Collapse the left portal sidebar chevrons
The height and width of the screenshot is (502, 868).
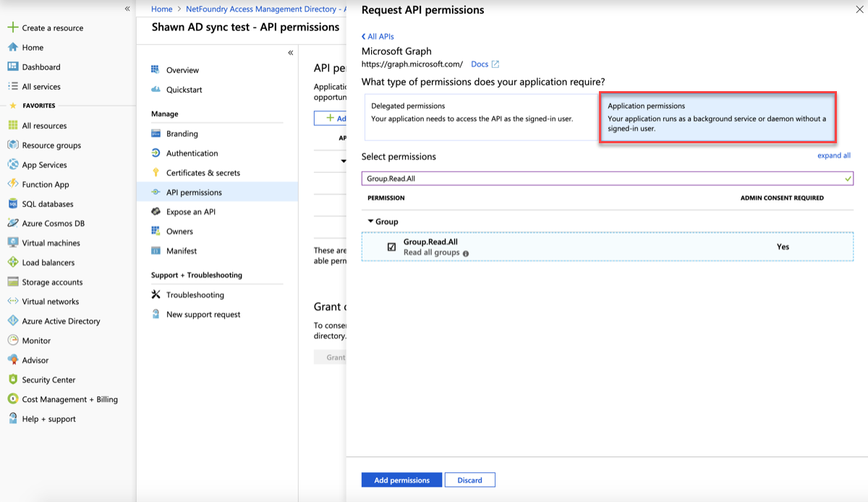127,9
